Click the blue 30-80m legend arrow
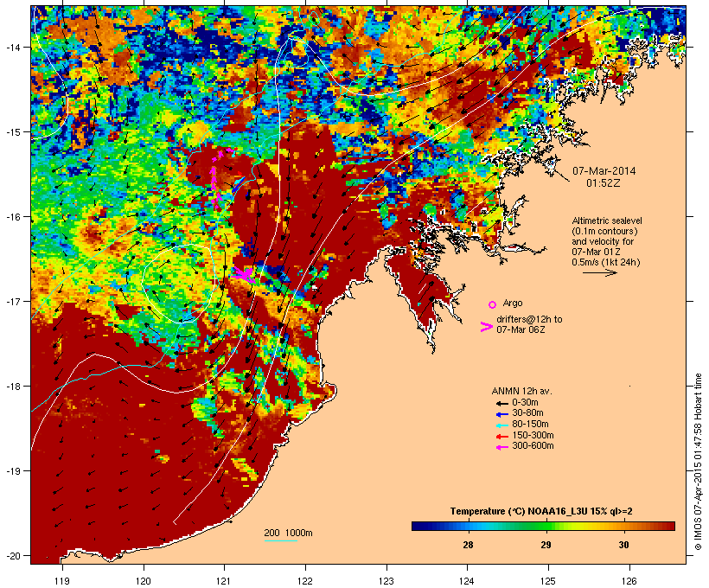 point(501,414)
